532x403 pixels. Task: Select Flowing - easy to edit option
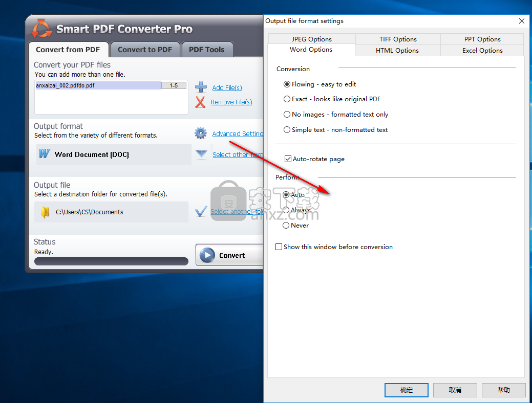coord(287,84)
